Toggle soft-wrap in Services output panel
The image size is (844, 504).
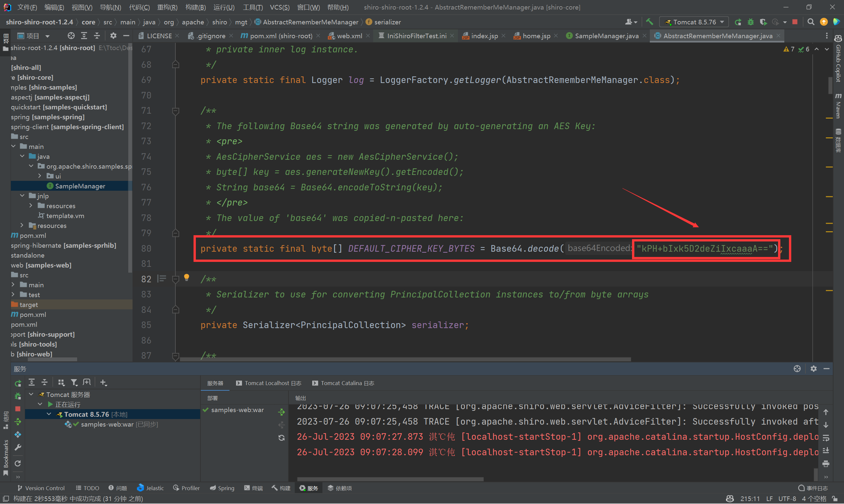(826, 438)
